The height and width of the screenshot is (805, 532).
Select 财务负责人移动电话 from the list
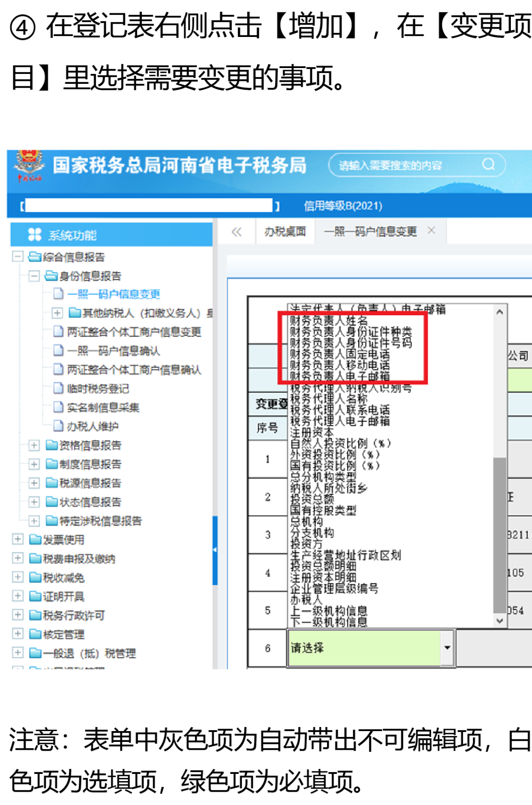click(340, 365)
